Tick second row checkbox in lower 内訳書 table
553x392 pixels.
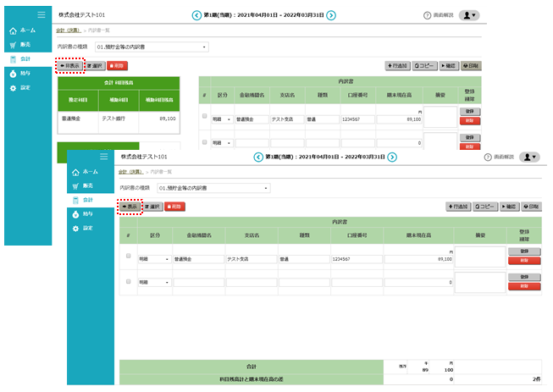129,281
